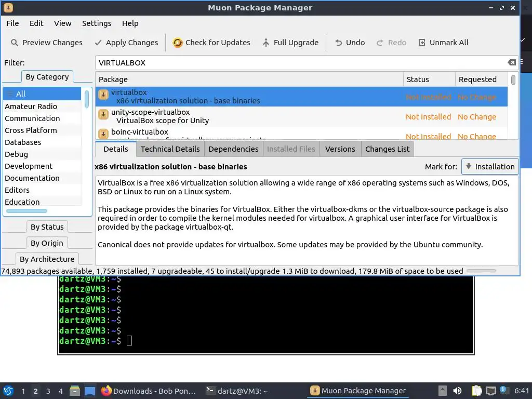Select the Documentation category

click(x=42, y=178)
